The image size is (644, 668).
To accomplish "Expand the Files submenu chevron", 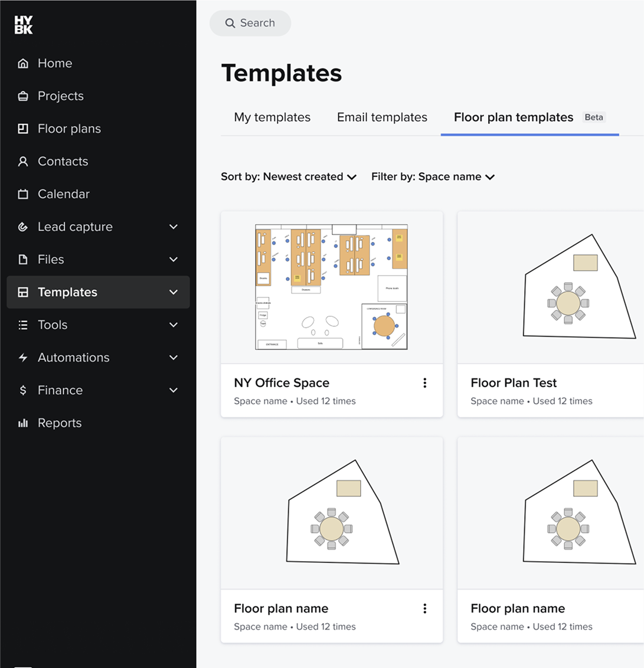I will pos(174,260).
